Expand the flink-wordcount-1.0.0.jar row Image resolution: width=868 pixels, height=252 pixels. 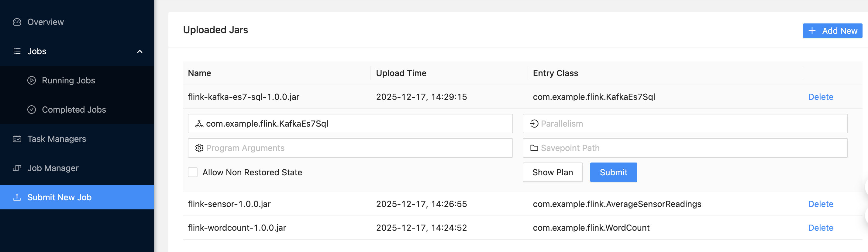(236, 228)
